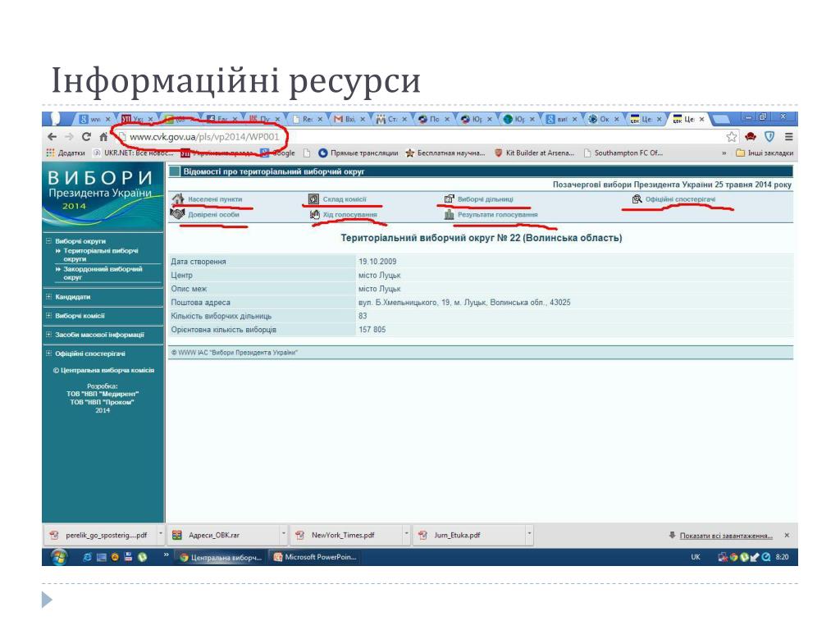
Task: Click the browser Back arrow
Action: pyautogui.click(x=52, y=137)
